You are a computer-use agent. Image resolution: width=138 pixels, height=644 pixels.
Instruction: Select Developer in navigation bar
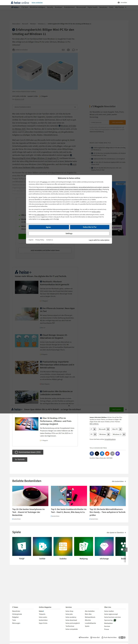pos(58,7)
